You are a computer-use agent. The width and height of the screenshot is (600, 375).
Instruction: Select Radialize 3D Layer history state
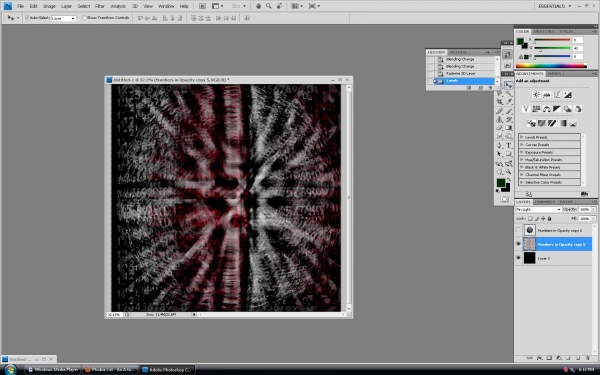click(x=461, y=73)
